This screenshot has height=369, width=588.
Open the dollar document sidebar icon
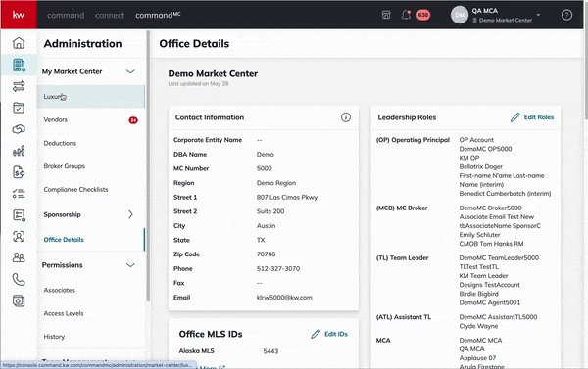pyautogui.click(x=19, y=172)
